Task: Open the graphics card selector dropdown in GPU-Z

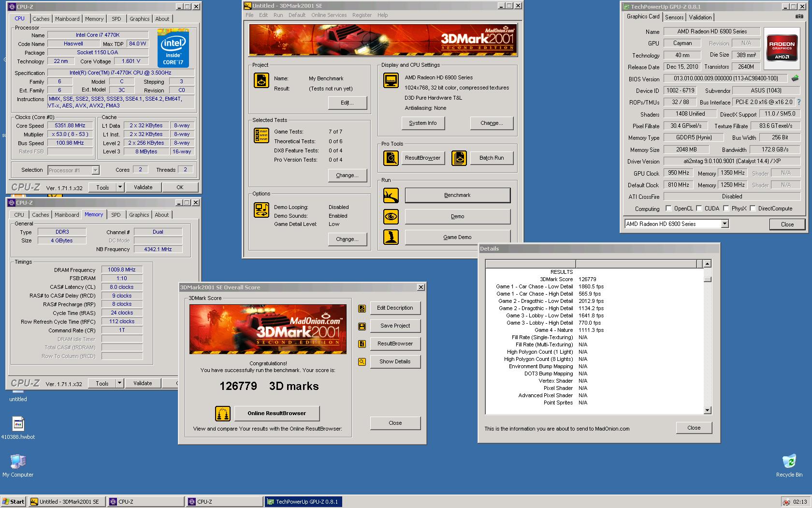Action: [725, 224]
